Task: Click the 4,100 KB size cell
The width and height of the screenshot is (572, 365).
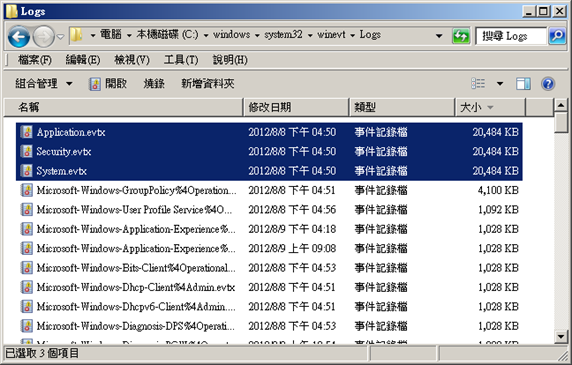Action: [498, 190]
